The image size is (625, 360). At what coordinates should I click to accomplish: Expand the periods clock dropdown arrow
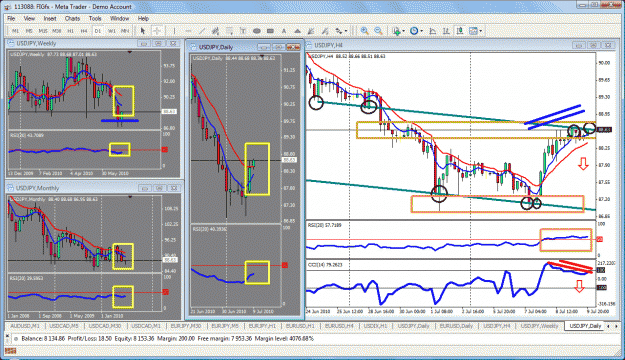coord(421,31)
